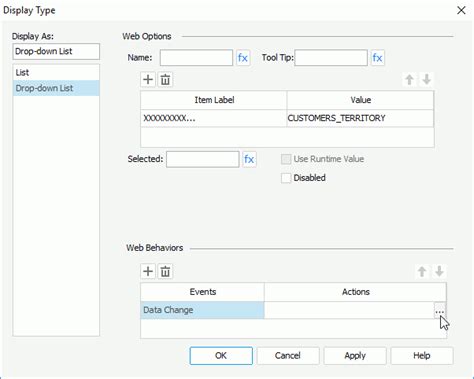Move item up in Web Options list
This screenshot has height=379, width=474.
tap(409, 80)
